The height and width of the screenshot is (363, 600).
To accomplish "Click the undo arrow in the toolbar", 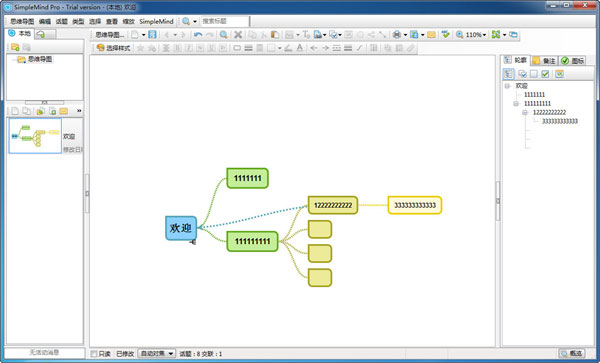I will pyautogui.click(x=198, y=35).
